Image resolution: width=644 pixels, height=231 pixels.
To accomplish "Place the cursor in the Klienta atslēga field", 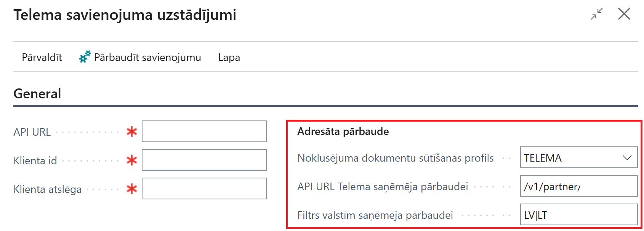I will coord(204,188).
